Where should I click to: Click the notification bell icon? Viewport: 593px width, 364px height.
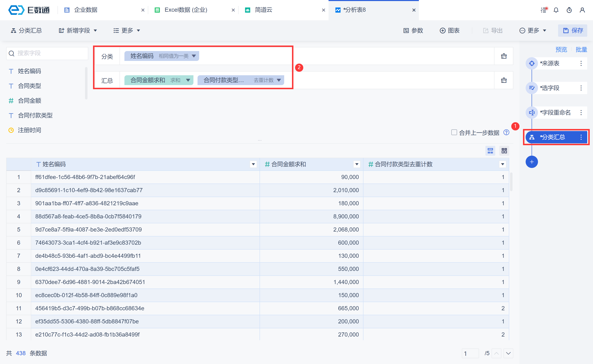(556, 10)
